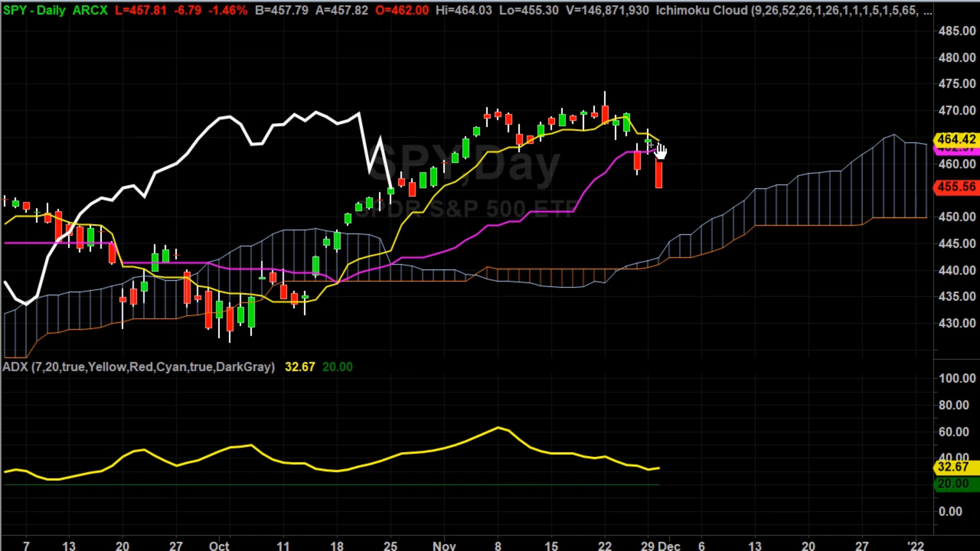Click the ADX value 32.67 in header
Viewport: 980px width, 551px height.
300,367
